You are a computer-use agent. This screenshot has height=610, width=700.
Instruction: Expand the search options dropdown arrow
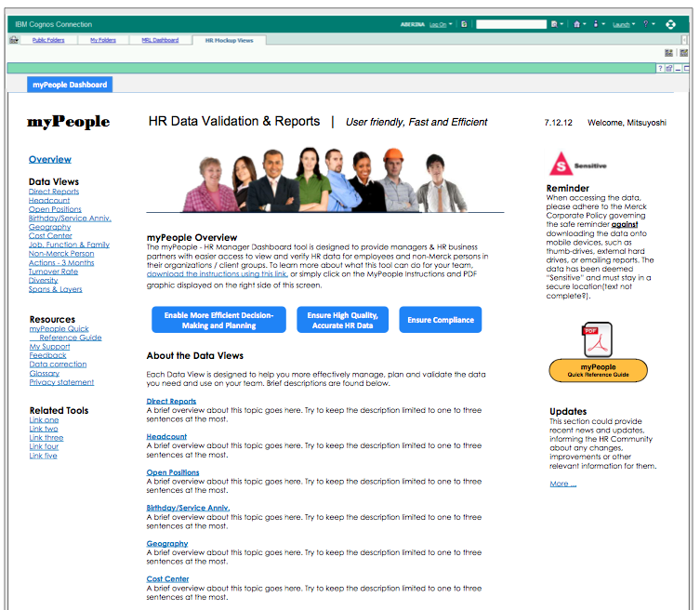(x=561, y=24)
